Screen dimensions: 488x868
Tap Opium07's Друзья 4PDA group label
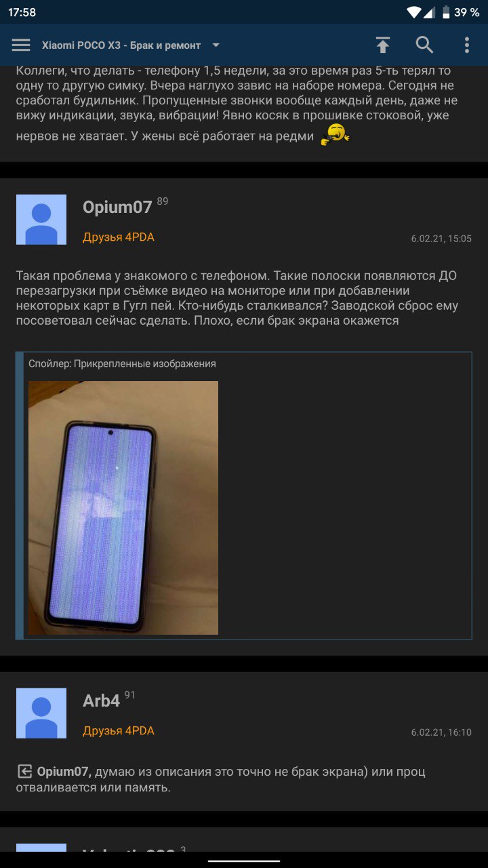(119, 237)
